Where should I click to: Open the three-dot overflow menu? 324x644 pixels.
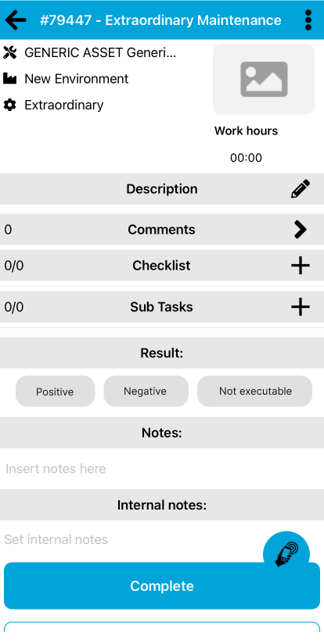(x=308, y=20)
